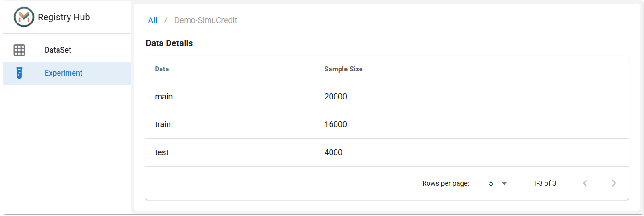
Task: Click the Registry Hub logo icon
Action: pos(24,17)
